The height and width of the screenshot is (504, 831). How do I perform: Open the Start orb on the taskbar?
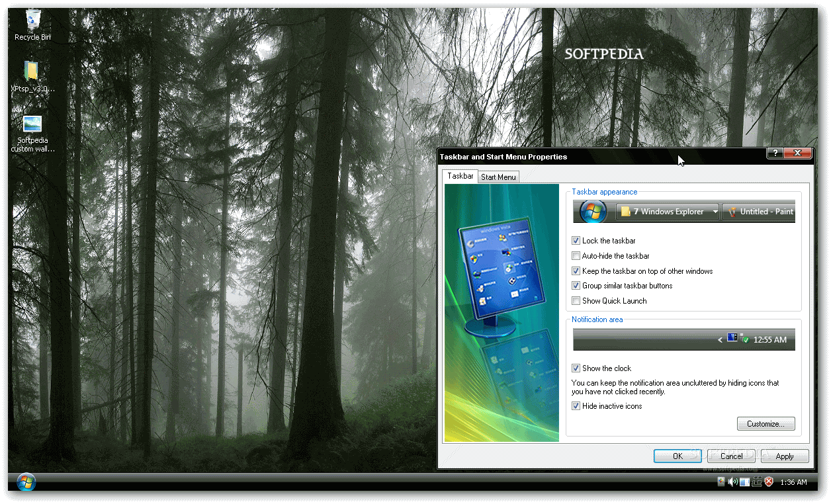click(26, 482)
